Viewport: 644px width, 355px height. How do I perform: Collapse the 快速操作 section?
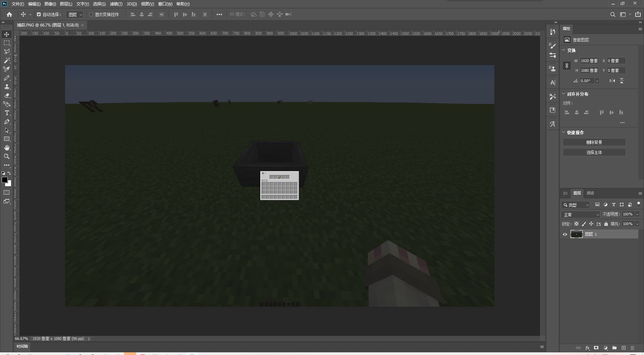coord(563,132)
